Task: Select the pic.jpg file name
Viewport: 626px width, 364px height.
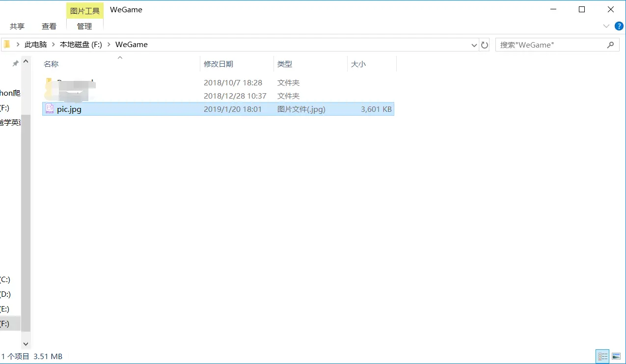Action: (x=69, y=109)
